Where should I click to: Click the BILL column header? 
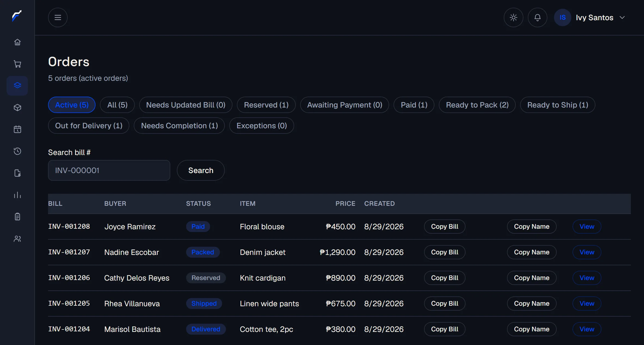[x=55, y=204]
